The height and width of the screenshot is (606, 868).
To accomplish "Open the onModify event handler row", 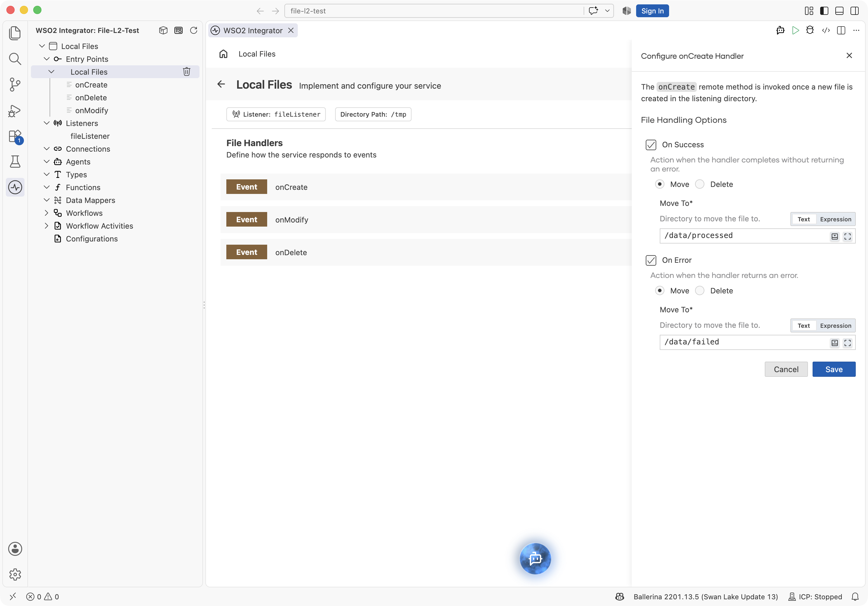I will pos(426,220).
